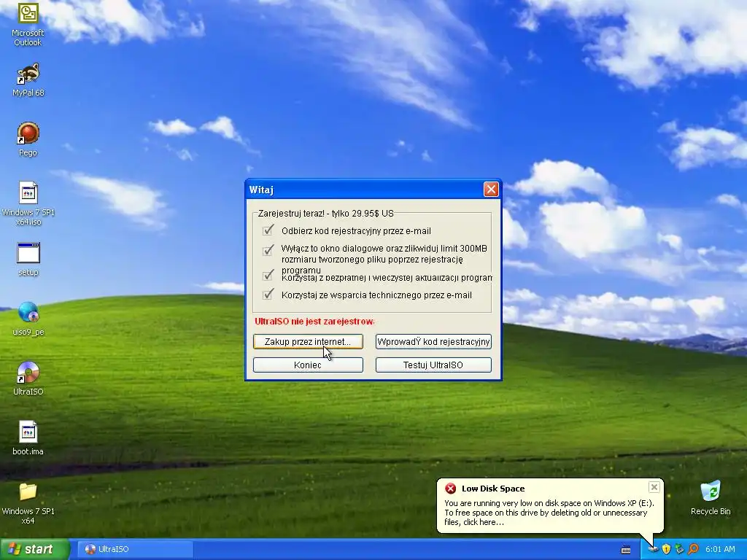Select the Windows 7 SP1 x64 folder

[x=28, y=503]
